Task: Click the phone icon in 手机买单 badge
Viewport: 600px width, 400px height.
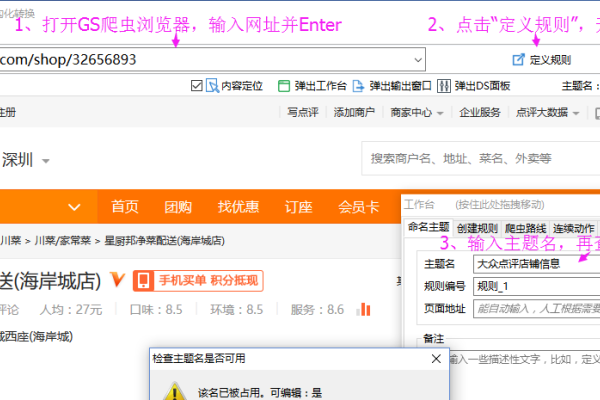Action: click(x=144, y=281)
